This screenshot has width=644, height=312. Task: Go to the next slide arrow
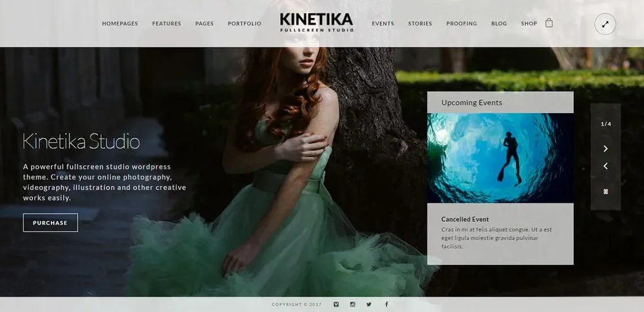tap(605, 149)
